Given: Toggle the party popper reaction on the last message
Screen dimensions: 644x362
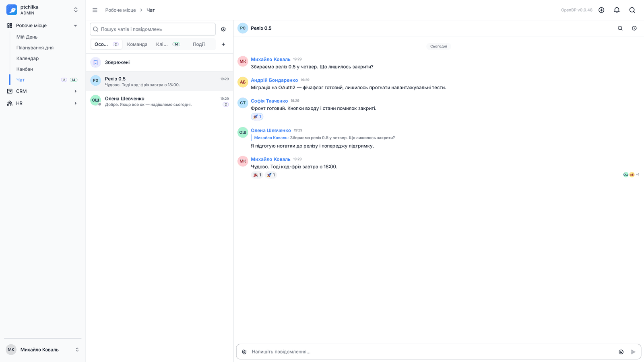Looking at the screenshot, I should (x=257, y=175).
